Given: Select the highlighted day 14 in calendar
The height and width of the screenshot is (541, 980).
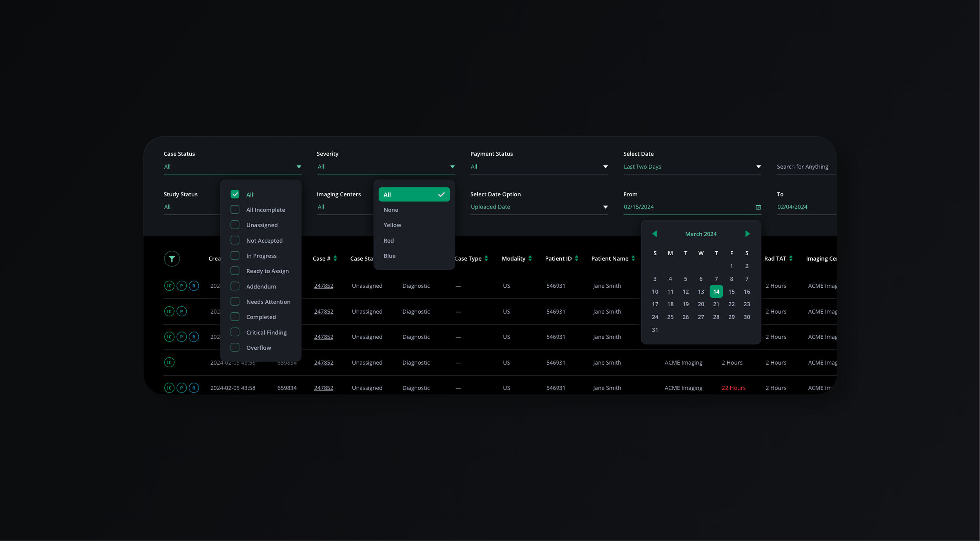Looking at the screenshot, I should [716, 292].
